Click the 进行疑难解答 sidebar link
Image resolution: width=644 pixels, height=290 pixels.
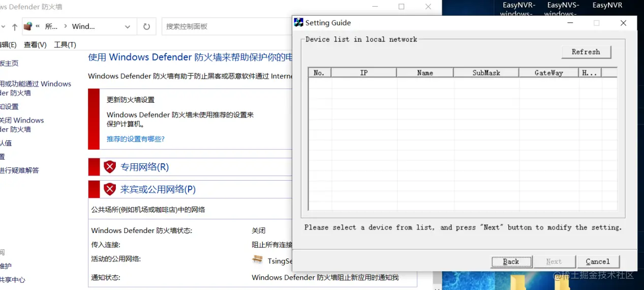[19, 170]
